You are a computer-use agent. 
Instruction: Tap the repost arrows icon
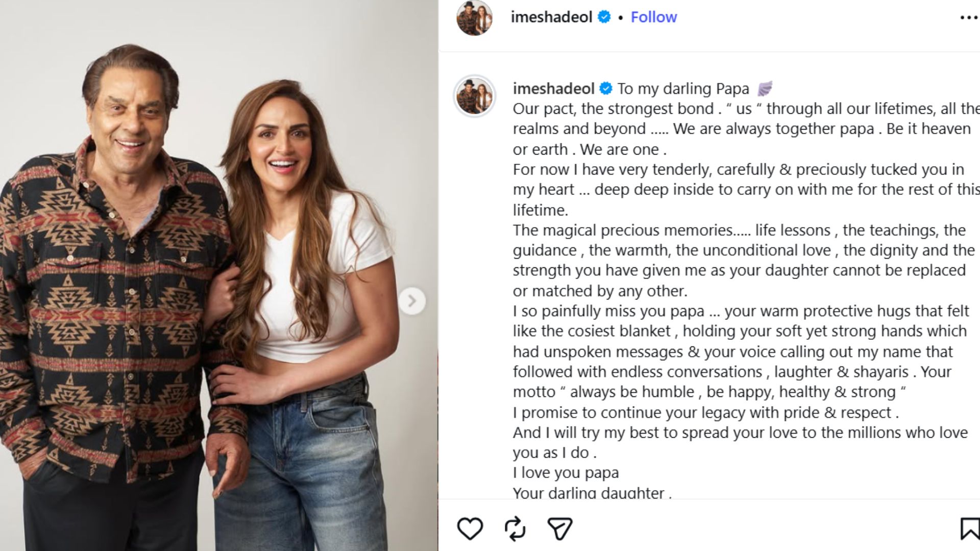[514, 528]
